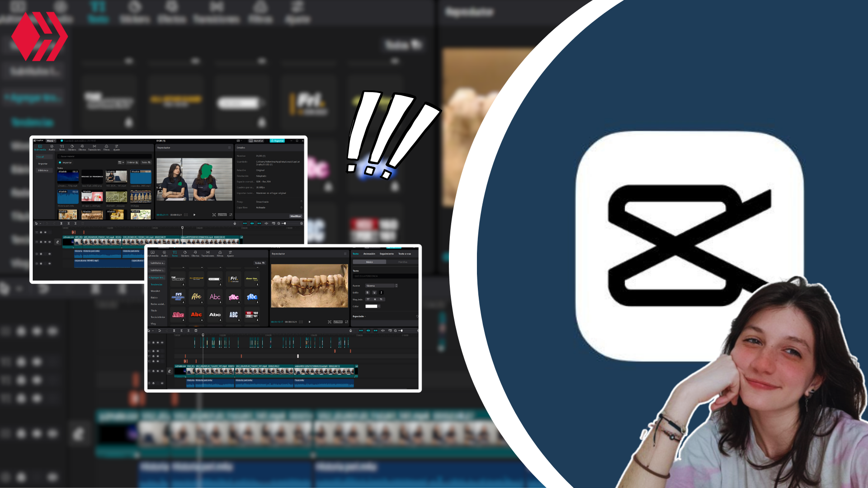
Task: Open the Menú dropdown in upper window
Action: (50, 141)
